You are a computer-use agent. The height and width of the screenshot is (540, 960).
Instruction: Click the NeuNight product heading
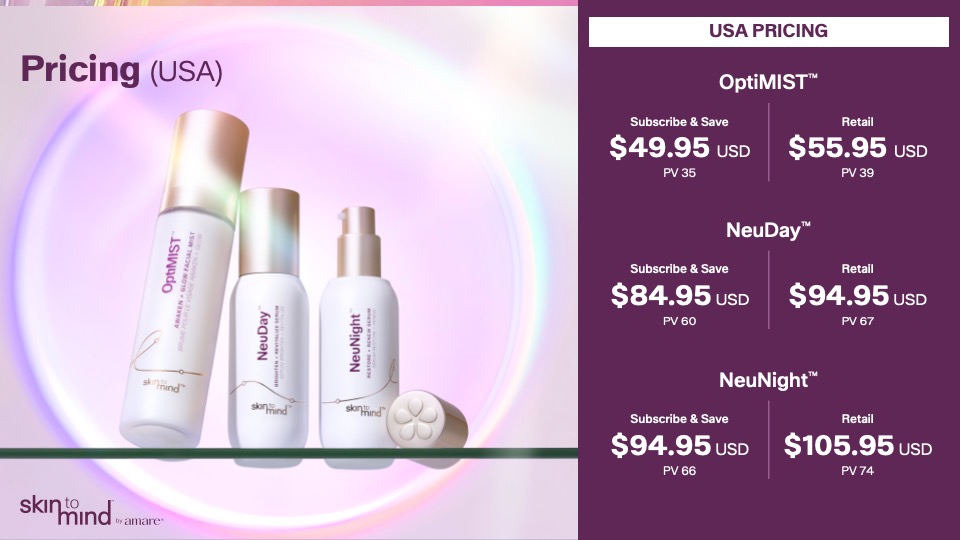[x=768, y=380]
